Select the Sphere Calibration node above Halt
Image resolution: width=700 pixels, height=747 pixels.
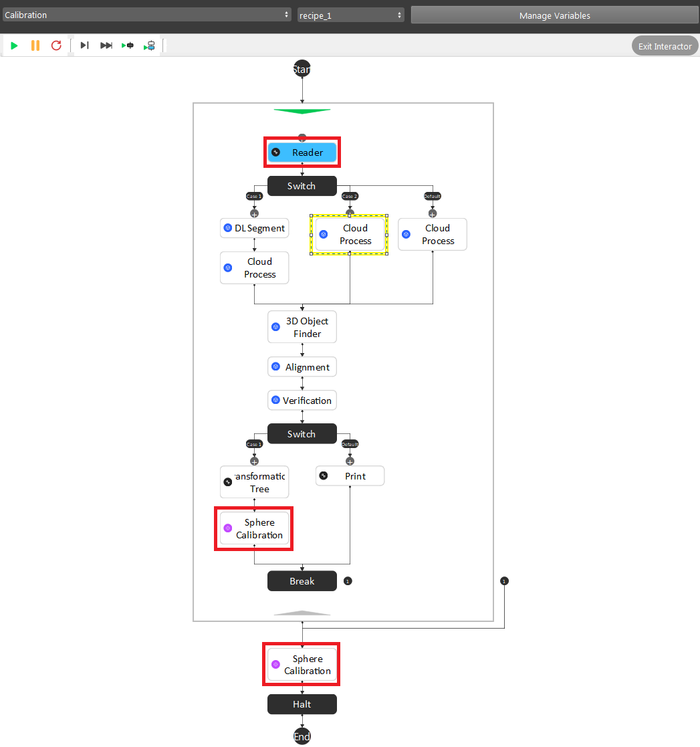[302, 665]
